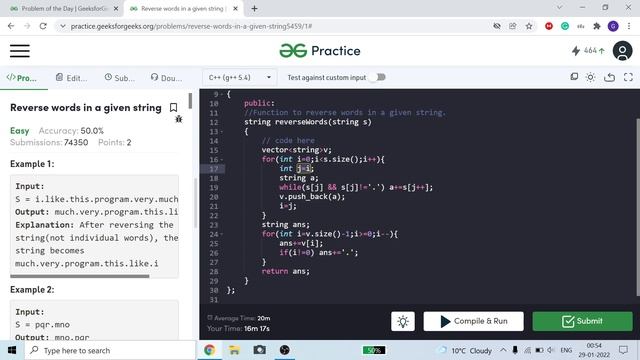Click the problem panel vertical scrollbar

(190, 101)
